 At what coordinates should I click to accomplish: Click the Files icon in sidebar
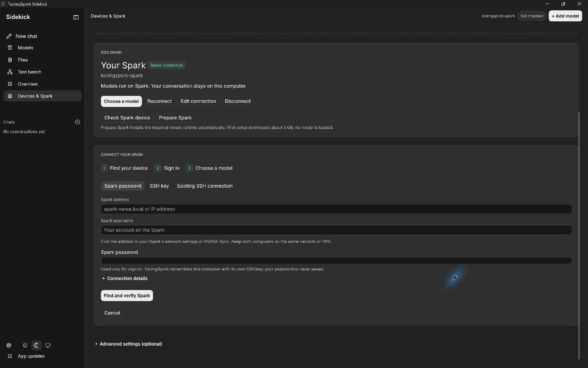point(10,60)
